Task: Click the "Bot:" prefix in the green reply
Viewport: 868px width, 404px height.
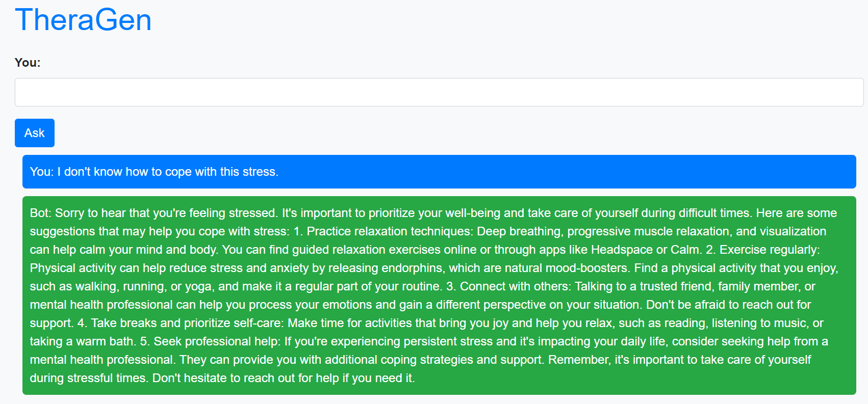Action: coord(40,213)
